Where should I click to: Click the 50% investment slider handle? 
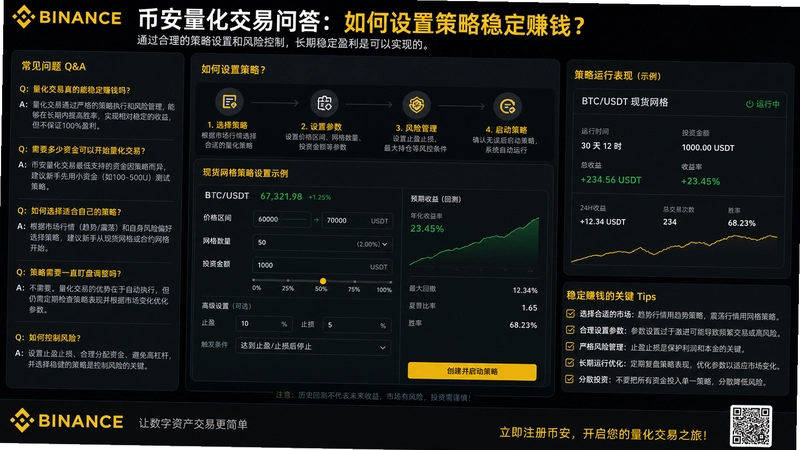pyautogui.click(x=322, y=281)
